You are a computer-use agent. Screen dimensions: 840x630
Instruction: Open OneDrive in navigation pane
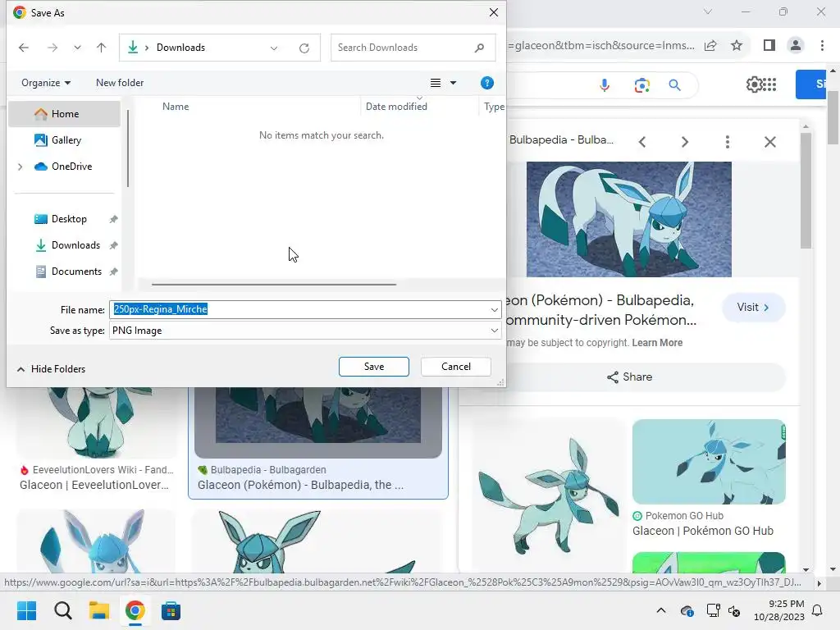point(72,167)
